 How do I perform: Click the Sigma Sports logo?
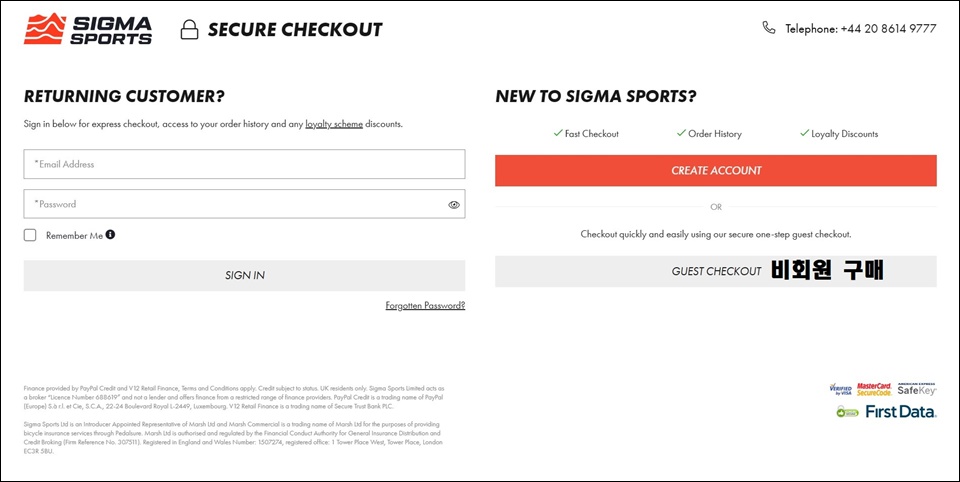(88, 29)
